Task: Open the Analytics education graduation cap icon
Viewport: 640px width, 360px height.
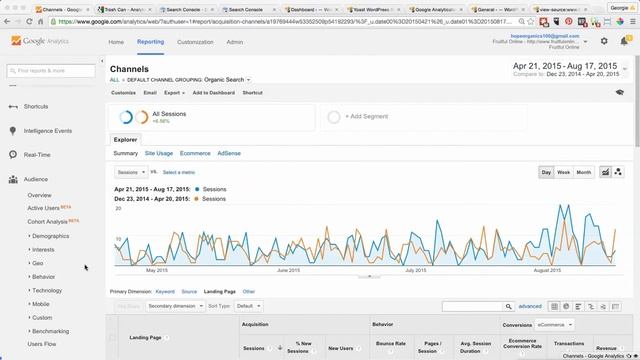Action: point(620,92)
